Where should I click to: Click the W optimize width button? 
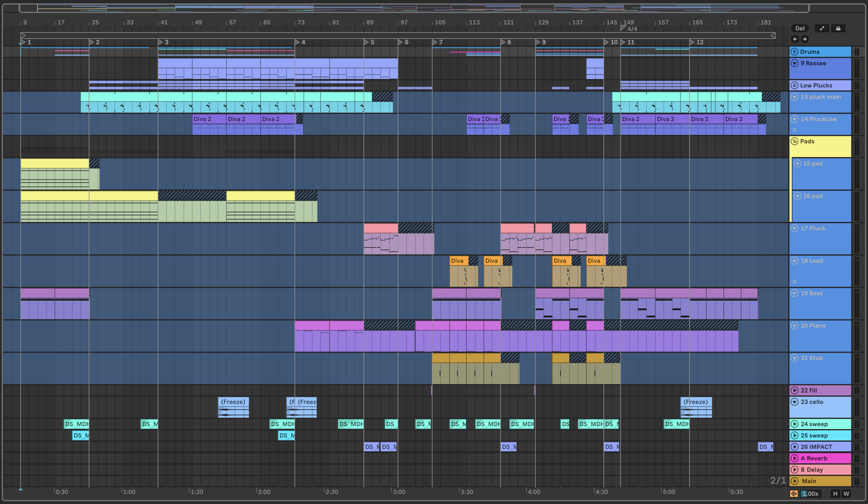[x=846, y=494]
